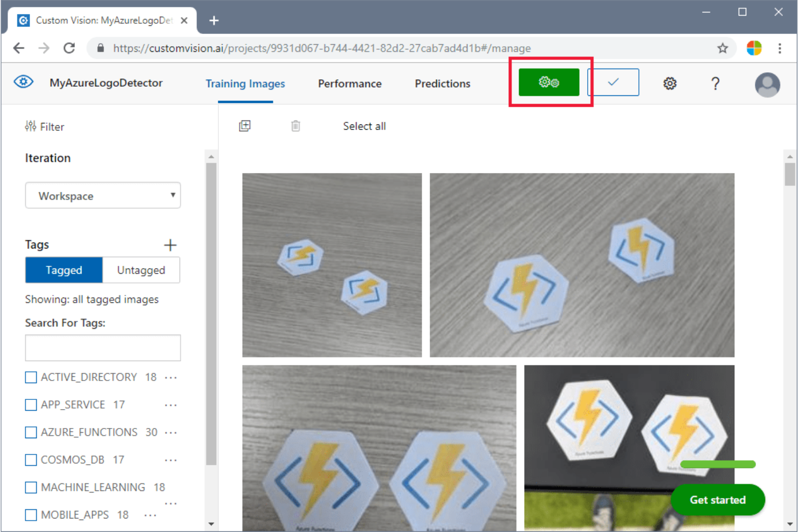Click the Custom Vision eye logo
Viewport: 798px width, 532px height.
(x=23, y=81)
